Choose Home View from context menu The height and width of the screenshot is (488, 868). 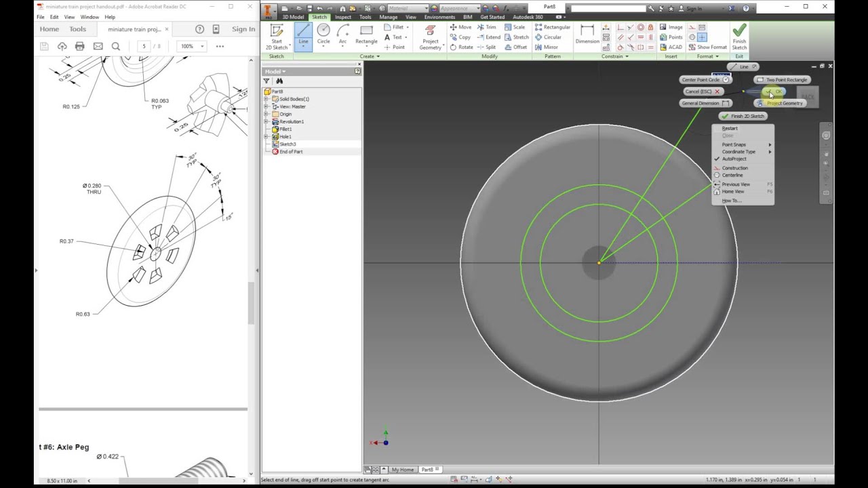[x=733, y=192]
